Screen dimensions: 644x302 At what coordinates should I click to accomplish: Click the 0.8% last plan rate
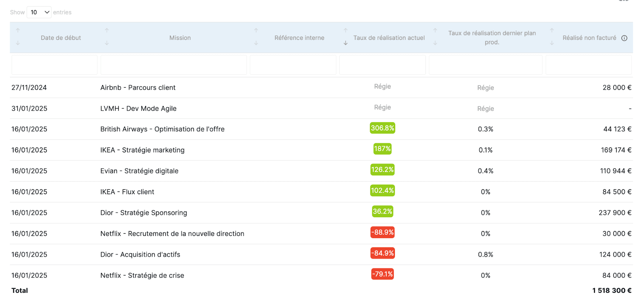[x=486, y=255]
